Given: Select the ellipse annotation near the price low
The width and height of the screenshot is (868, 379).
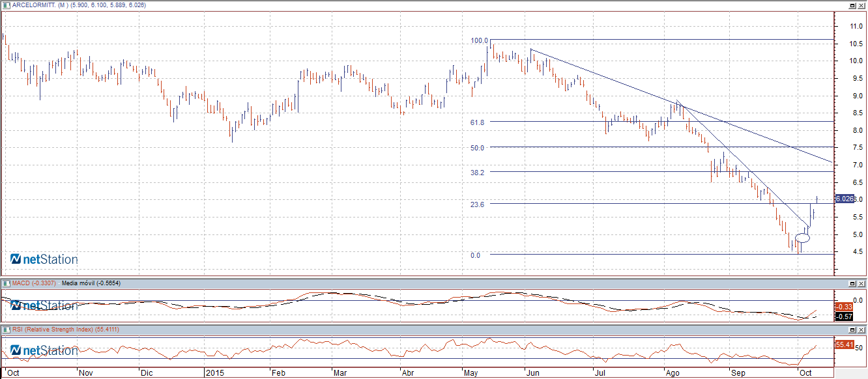Looking at the screenshot, I should (x=802, y=238).
